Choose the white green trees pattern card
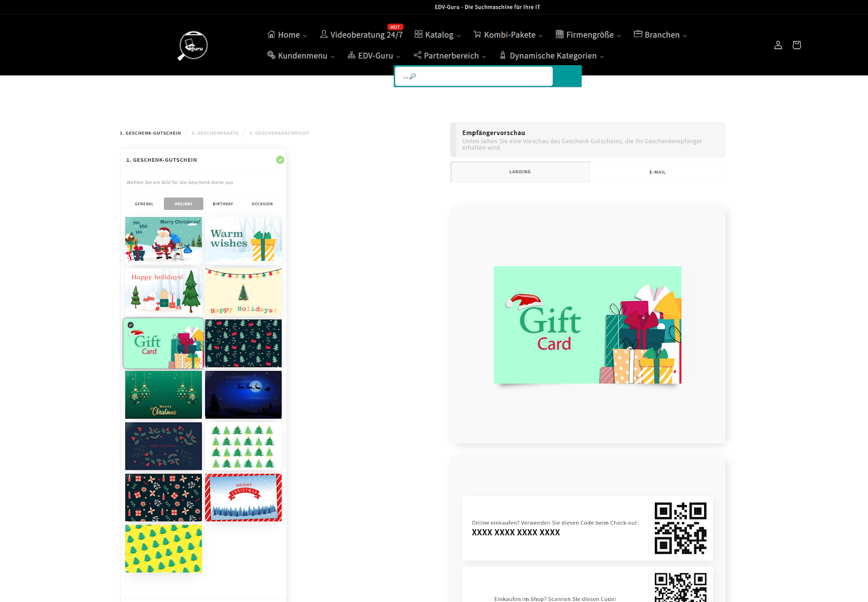The height and width of the screenshot is (602, 868). coord(244,446)
